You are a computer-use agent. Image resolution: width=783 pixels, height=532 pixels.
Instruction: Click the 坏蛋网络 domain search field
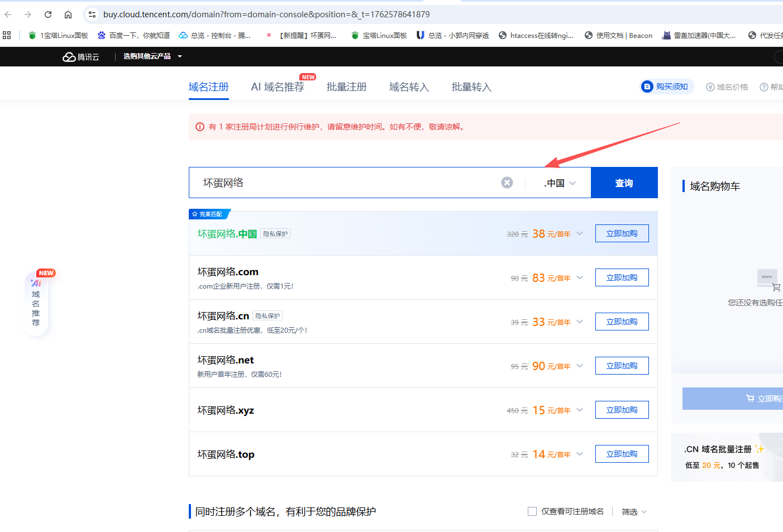point(346,183)
